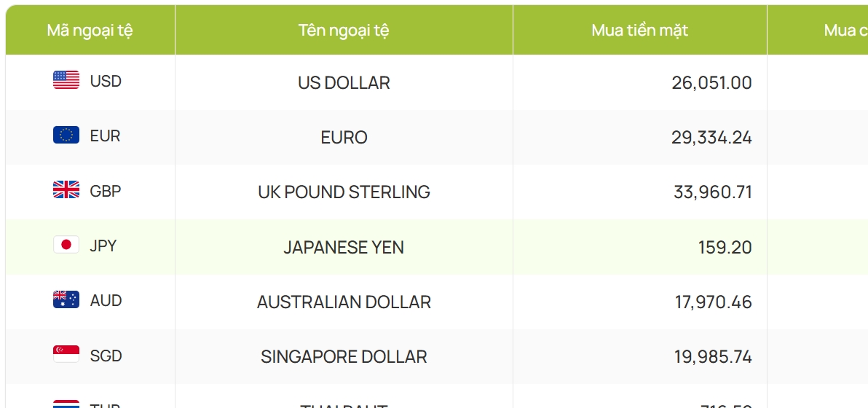Click the JPY currency code
Viewport: 868px width, 408px height.
[103, 246]
